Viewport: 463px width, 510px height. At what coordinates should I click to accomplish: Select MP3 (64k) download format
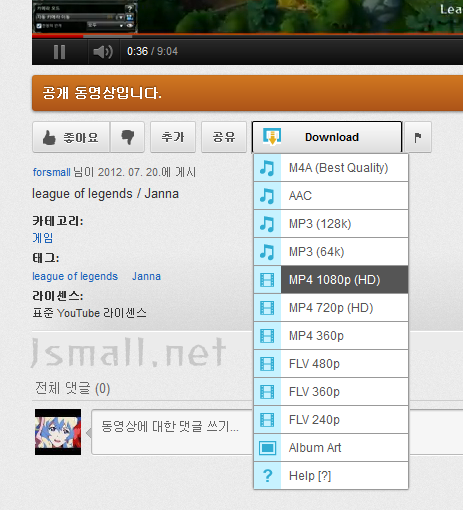[x=331, y=252]
